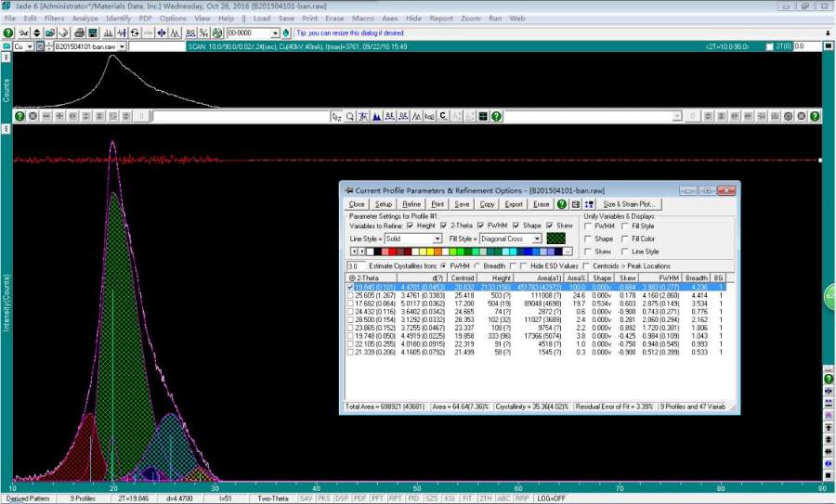The image size is (836, 504).
Task: Click the Setup button in dialog
Action: point(383,204)
